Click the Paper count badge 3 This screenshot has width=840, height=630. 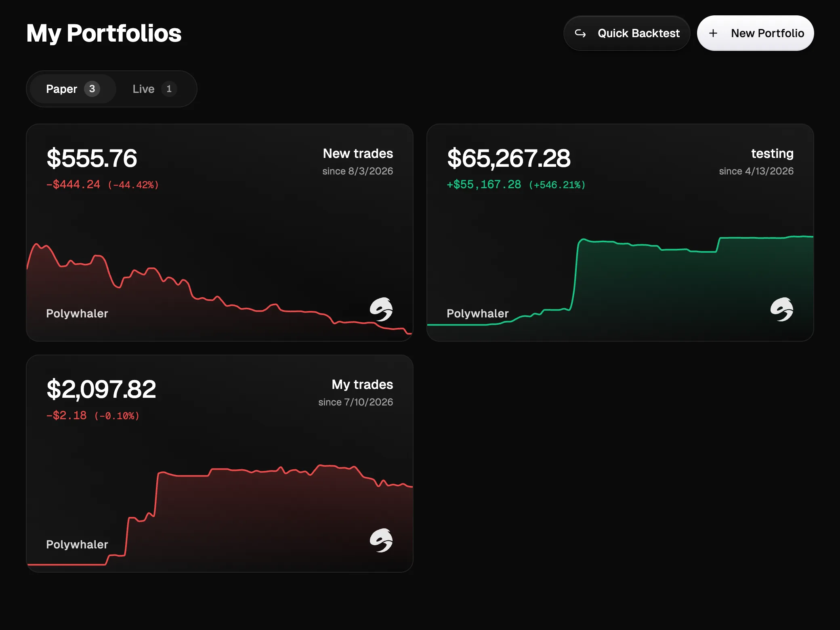click(x=92, y=89)
